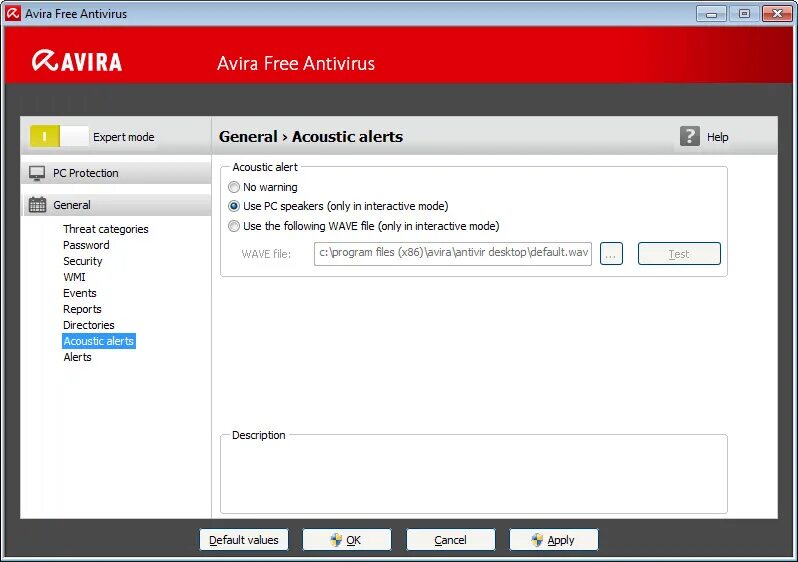Click the browse (...) button for WAVE file
This screenshot has width=798, height=562.
[611, 254]
